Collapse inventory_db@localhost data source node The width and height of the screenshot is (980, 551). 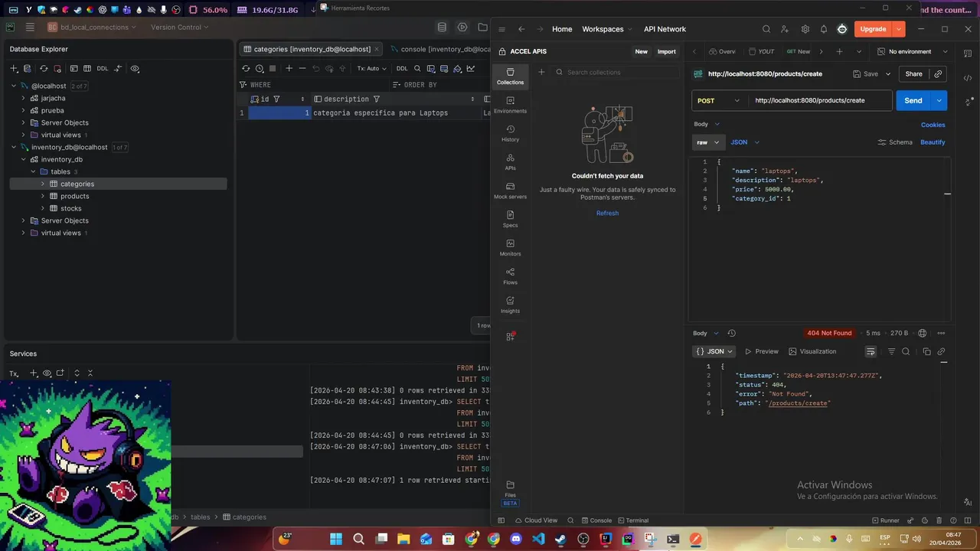[14, 147]
